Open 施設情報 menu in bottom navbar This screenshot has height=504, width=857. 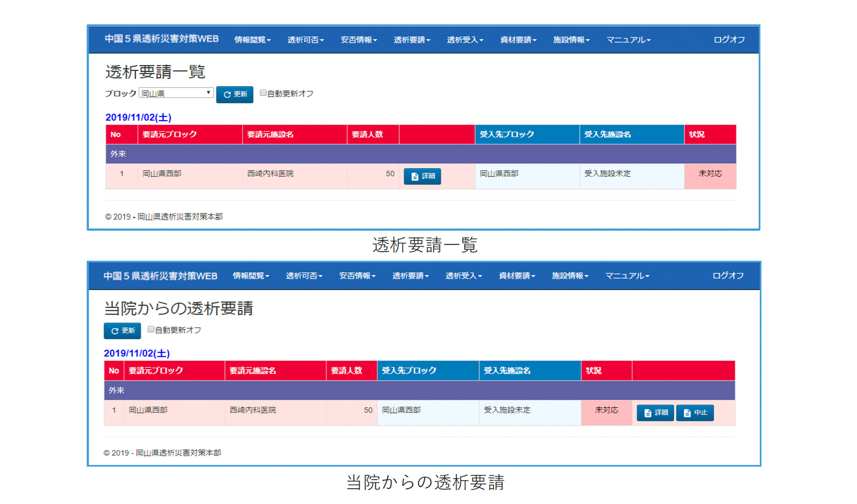(570, 276)
